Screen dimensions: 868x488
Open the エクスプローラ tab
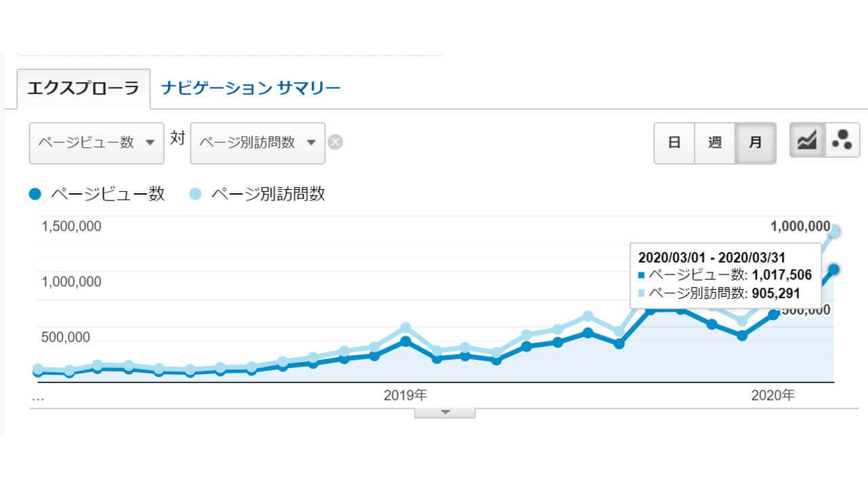click(83, 88)
